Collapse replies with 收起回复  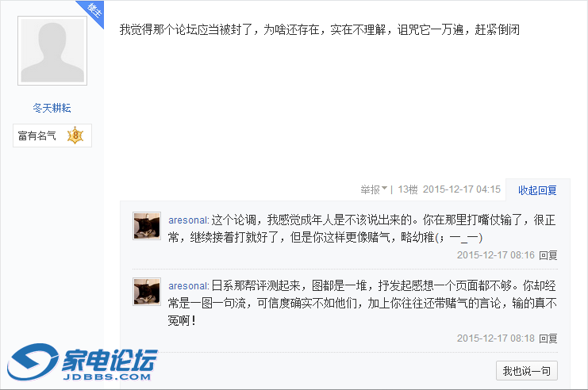pos(537,190)
